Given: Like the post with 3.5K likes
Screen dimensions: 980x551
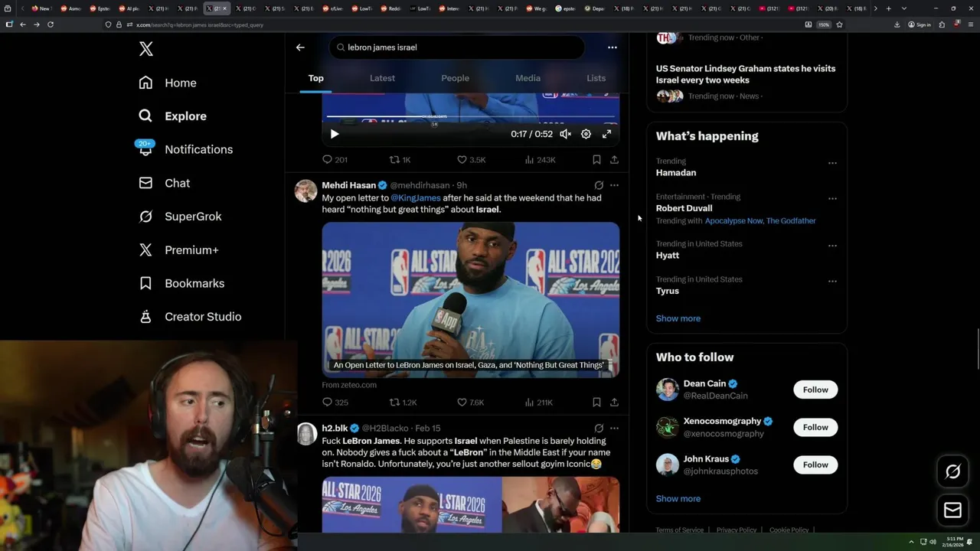Looking at the screenshot, I should click(x=471, y=160).
